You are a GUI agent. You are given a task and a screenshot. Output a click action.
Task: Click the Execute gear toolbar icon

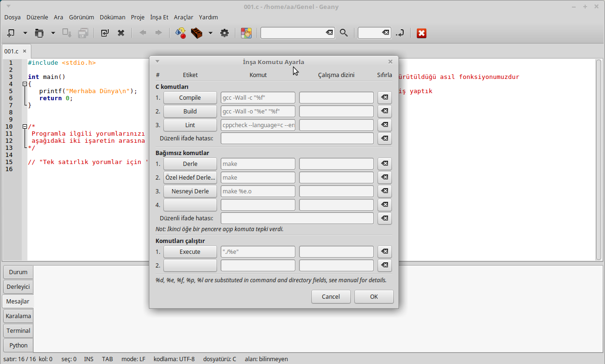(225, 33)
